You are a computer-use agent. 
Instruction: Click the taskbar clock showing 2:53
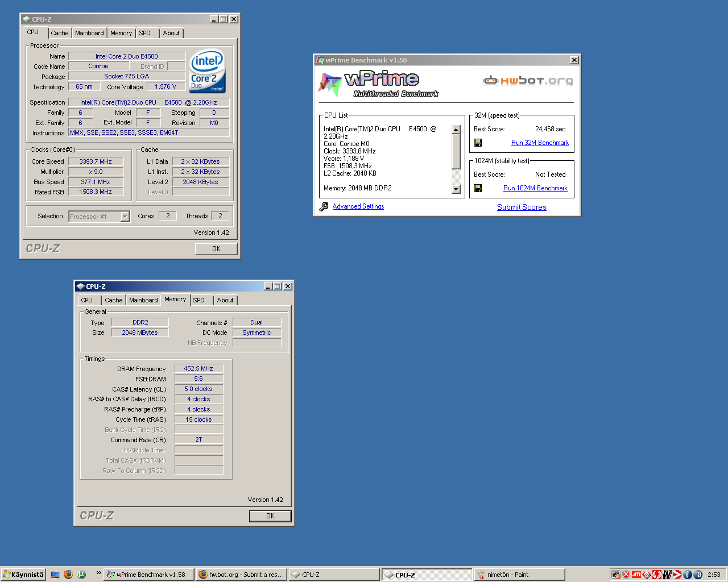[x=714, y=575]
